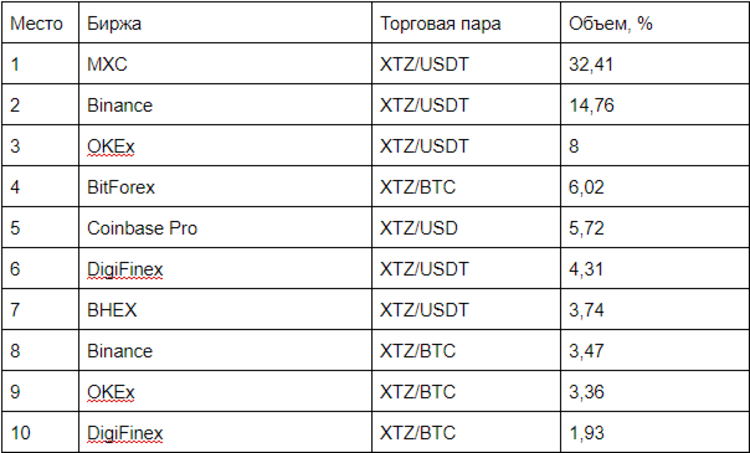Select the 6,02 volume cell
750x453 pixels.
click(585, 187)
